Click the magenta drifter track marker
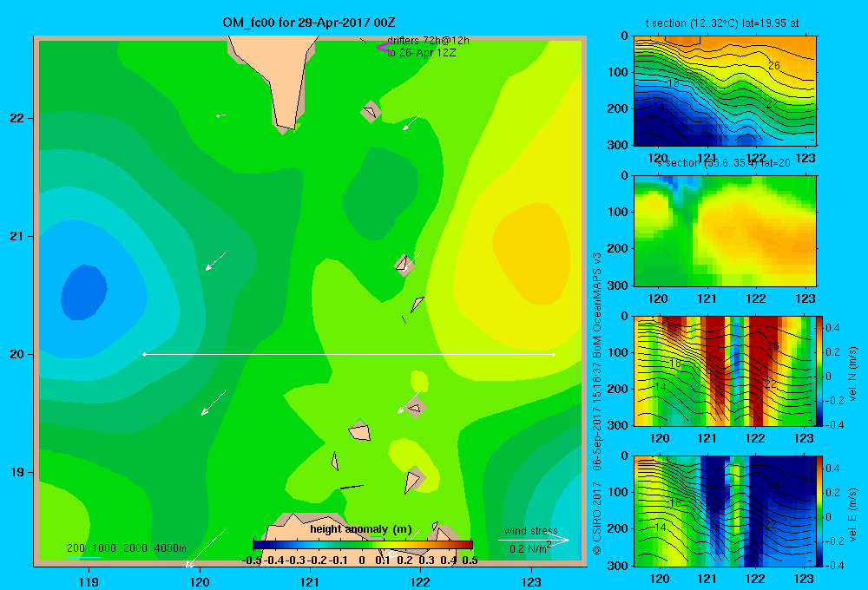 click(x=383, y=47)
